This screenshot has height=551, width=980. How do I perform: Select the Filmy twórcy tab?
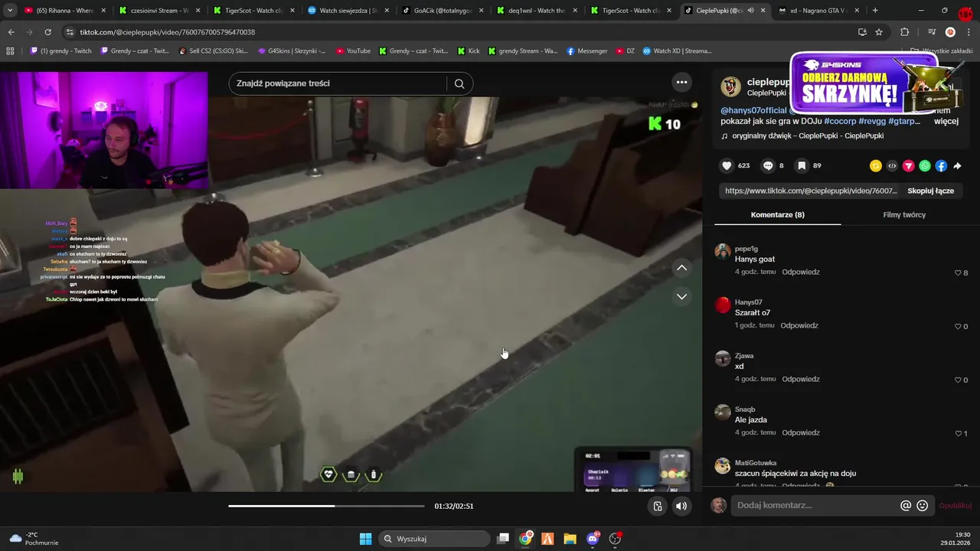[x=904, y=215]
